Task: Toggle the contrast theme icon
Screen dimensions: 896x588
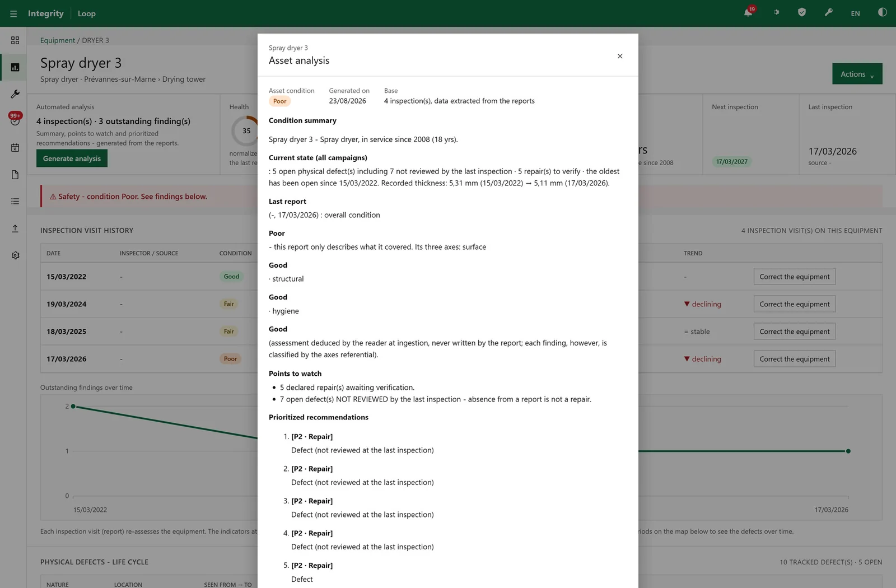Action: (x=883, y=12)
